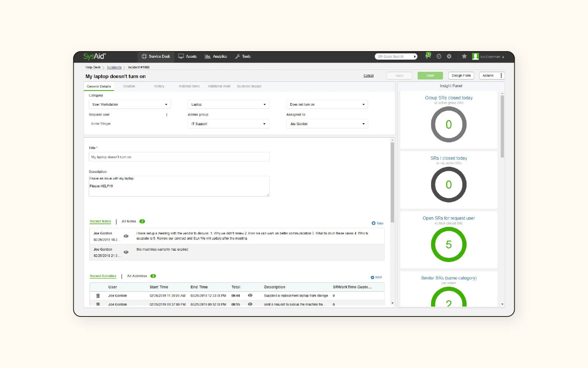Open the Service Desk menu

[x=156, y=56]
